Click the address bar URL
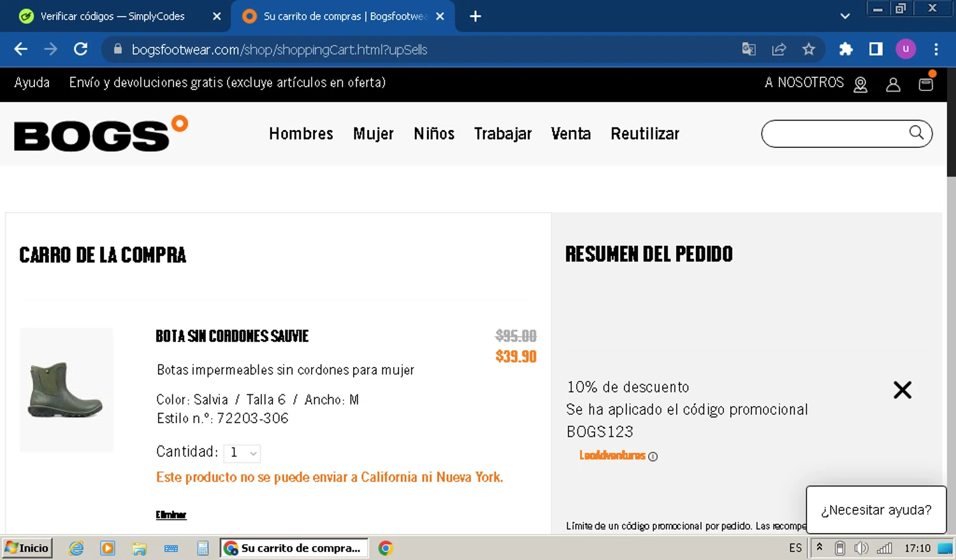This screenshot has width=956, height=560. [x=279, y=50]
